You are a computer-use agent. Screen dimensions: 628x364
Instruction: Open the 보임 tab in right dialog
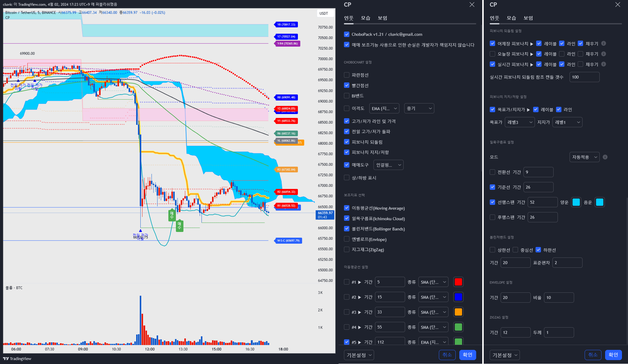(x=528, y=18)
